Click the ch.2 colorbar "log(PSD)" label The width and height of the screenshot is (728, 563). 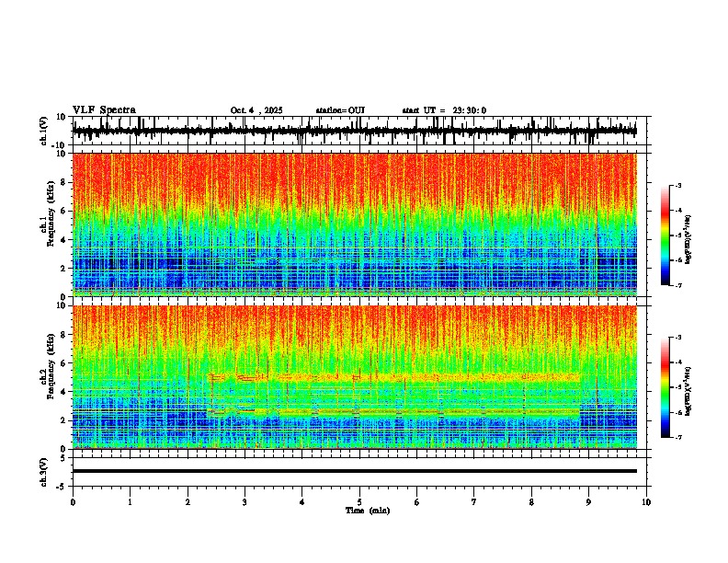[688, 391]
